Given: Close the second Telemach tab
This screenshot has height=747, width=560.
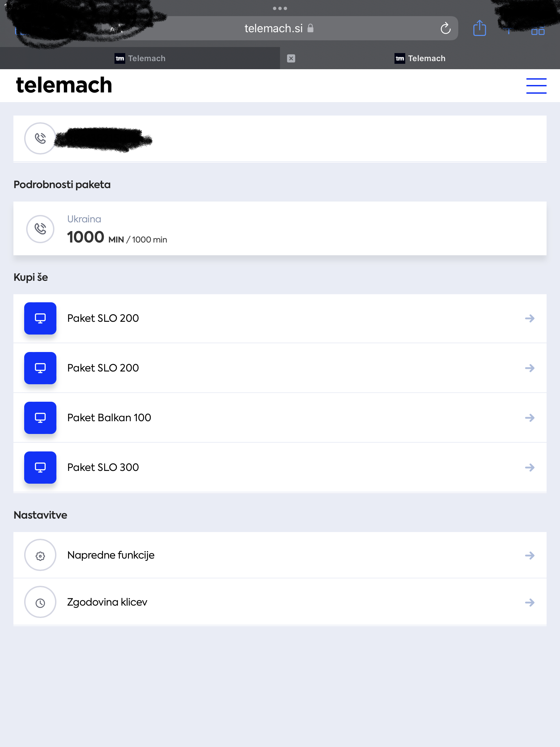Looking at the screenshot, I should (x=291, y=58).
